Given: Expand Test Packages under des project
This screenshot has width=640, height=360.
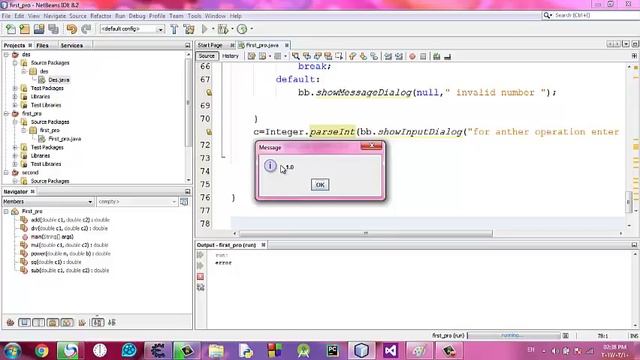Looking at the screenshot, I should [x=15, y=88].
